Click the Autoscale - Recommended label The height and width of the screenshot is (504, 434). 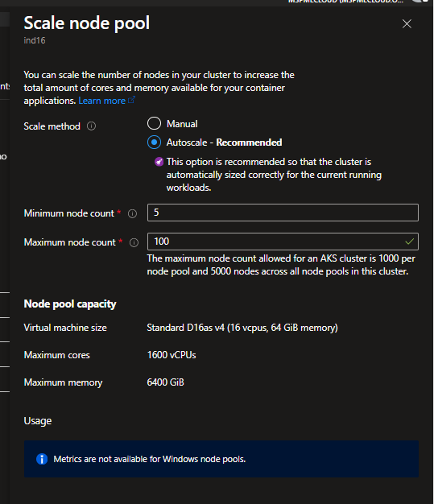tap(224, 143)
